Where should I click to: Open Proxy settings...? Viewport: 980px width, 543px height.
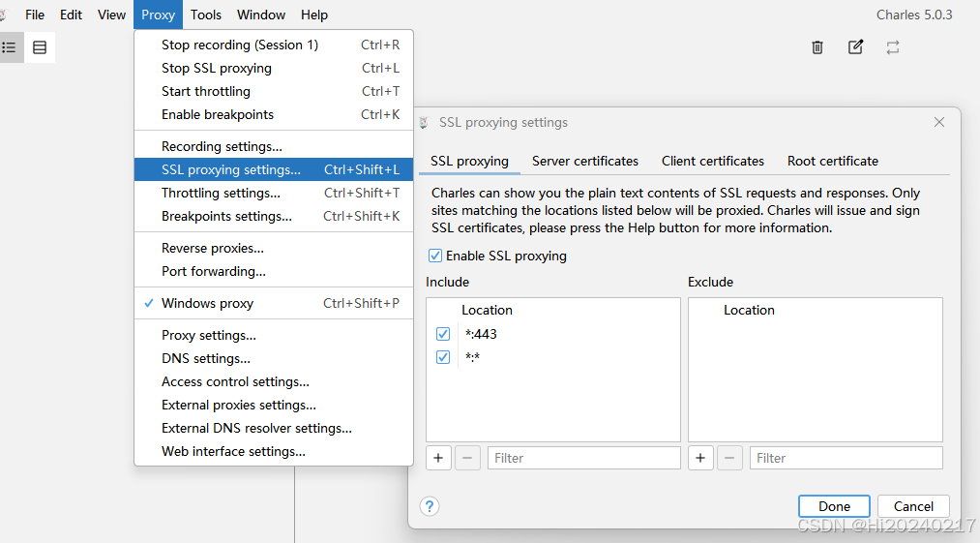(274, 335)
